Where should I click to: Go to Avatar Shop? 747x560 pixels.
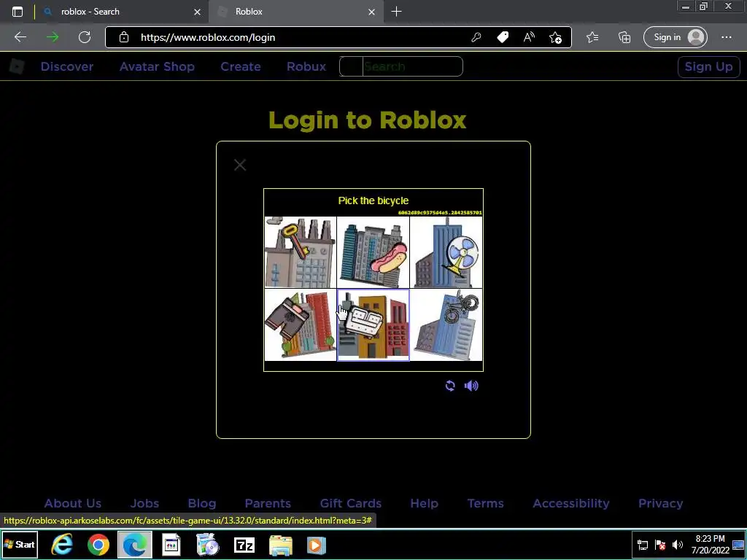(157, 66)
